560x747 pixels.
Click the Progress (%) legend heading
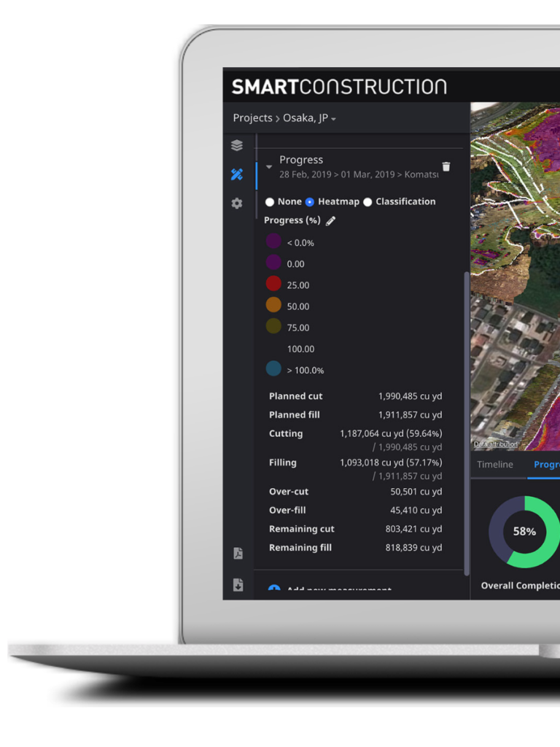coord(292,220)
